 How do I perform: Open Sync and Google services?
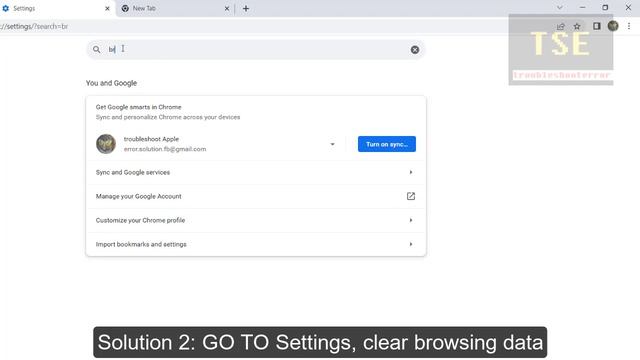[256, 172]
